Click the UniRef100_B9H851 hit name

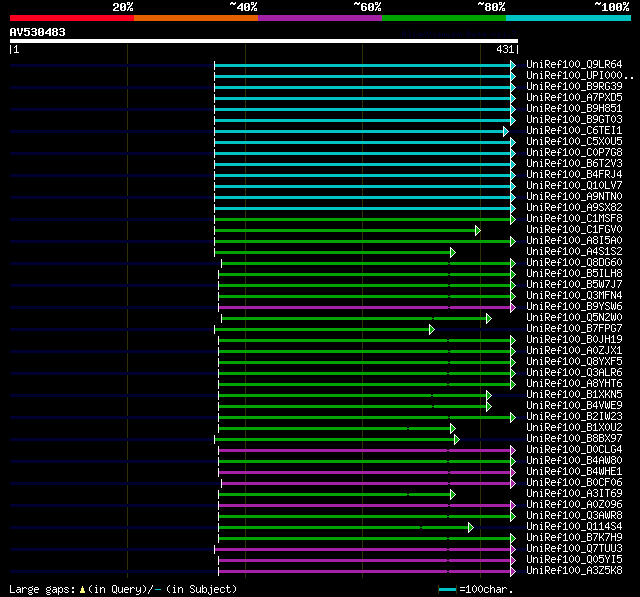coord(574,109)
